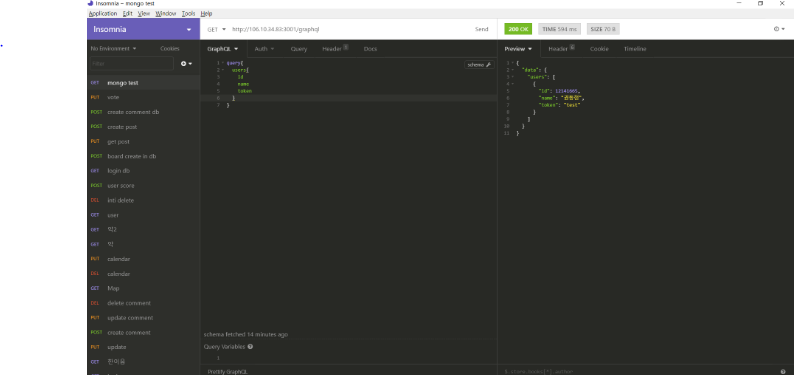The height and width of the screenshot is (375, 797).
Task: Open the Docs tab
Action: 370,49
